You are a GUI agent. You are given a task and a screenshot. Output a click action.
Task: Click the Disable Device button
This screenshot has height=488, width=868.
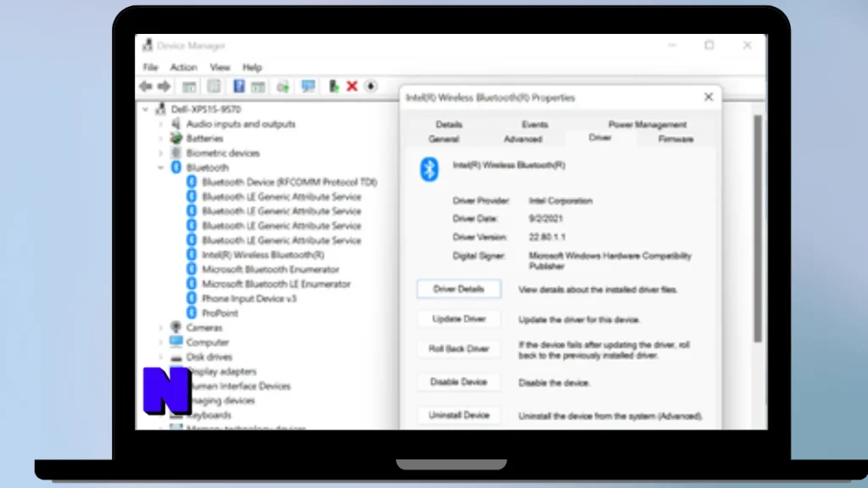click(x=459, y=382)
